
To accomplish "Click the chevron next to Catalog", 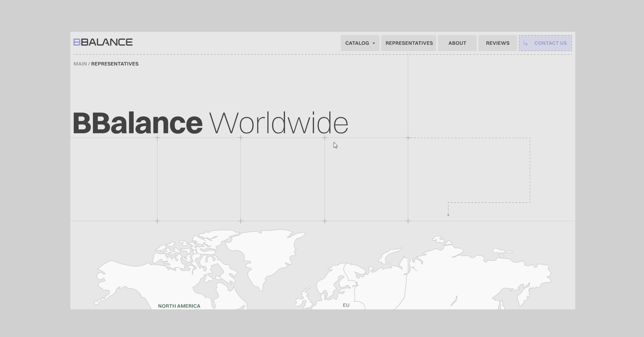I will click(x=373, y=43).
